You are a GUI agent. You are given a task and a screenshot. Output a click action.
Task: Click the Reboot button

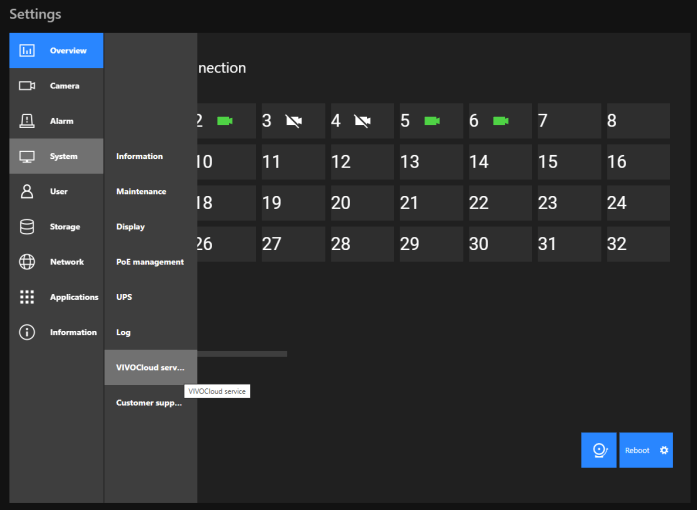point(645,450)
